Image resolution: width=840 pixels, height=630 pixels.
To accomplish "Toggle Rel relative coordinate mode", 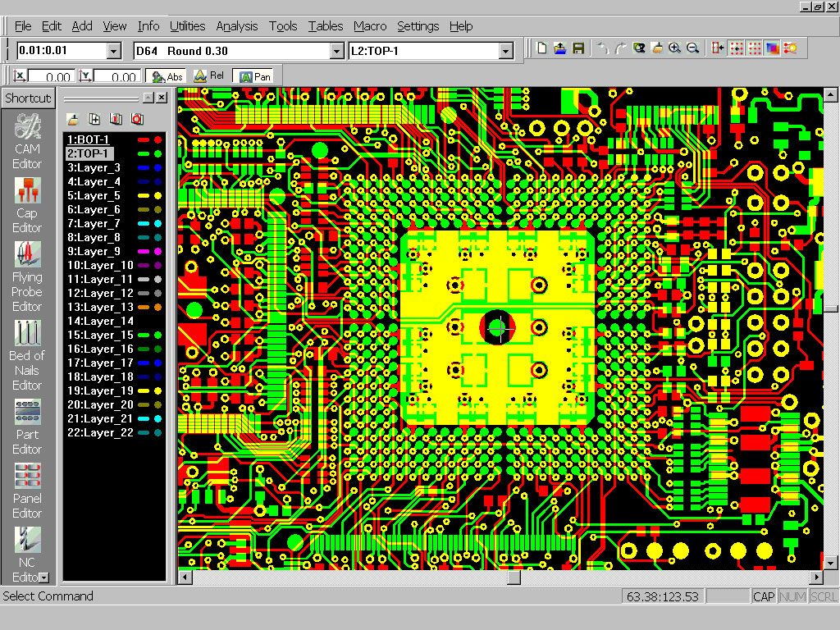I will pos(208,76).
